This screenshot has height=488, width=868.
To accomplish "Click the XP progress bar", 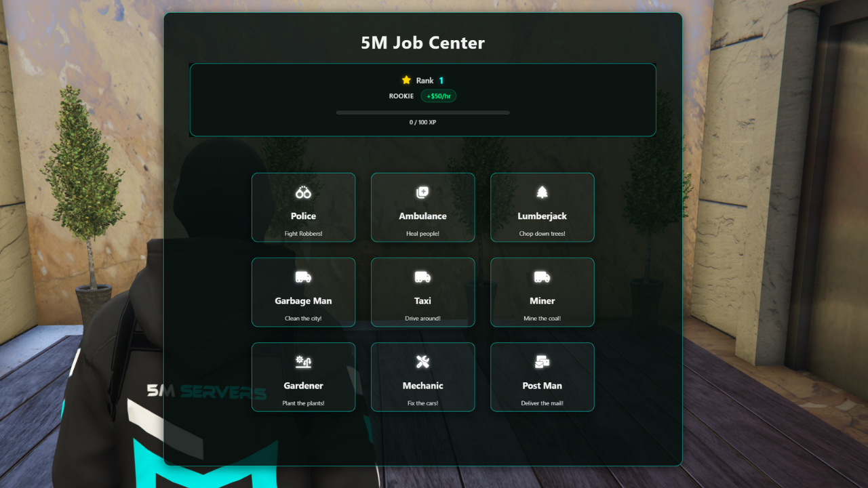I will 422,113.
